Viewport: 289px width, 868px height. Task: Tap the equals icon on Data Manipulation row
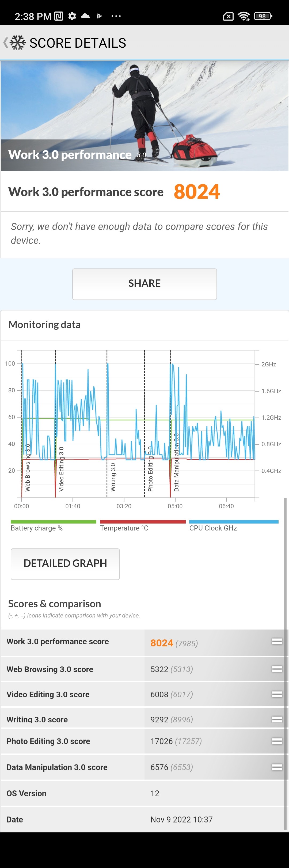276,767
